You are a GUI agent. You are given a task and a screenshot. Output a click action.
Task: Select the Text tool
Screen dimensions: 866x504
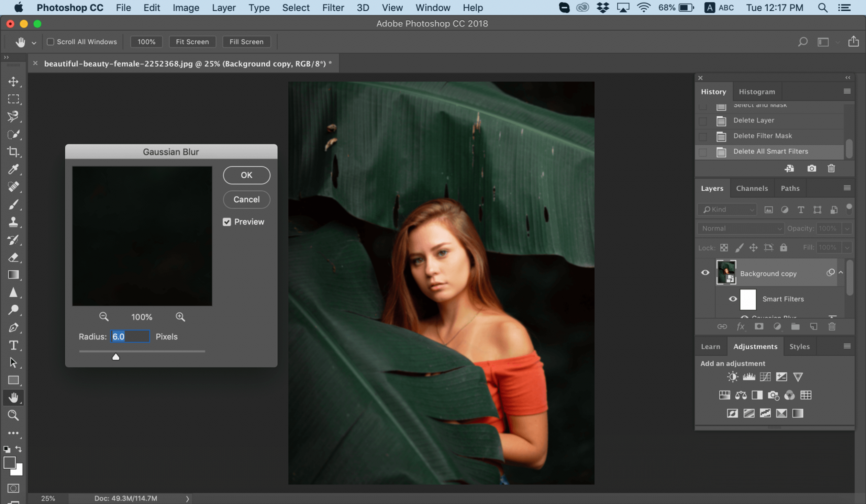click(x=13, y=345)
